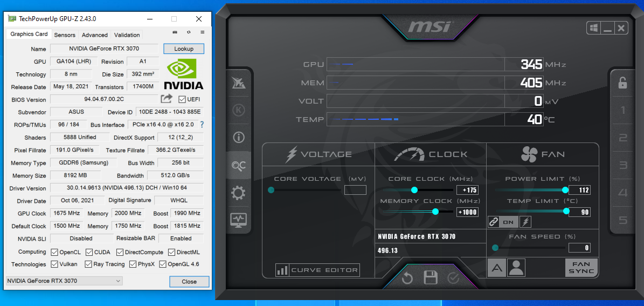This screenshot has width=644, height=306.
Task: Enable auto fan mode A button
Action: pyautogui.click(x=497, y=268)
